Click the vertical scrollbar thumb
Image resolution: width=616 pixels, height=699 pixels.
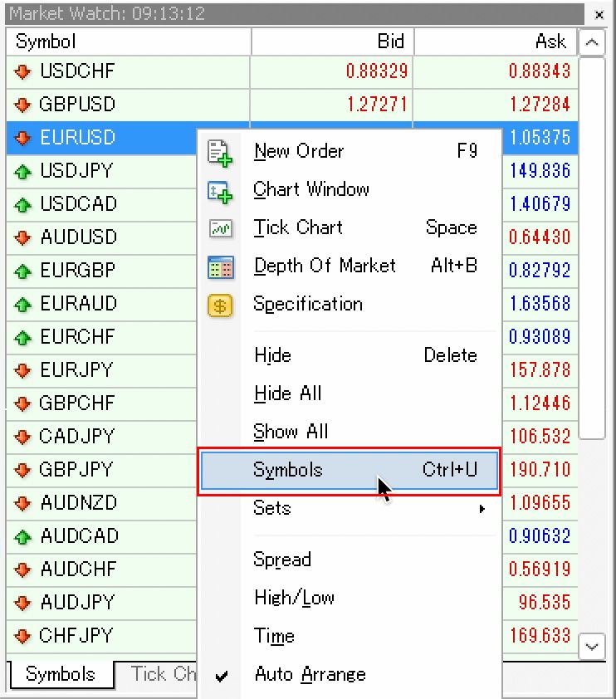591,247
